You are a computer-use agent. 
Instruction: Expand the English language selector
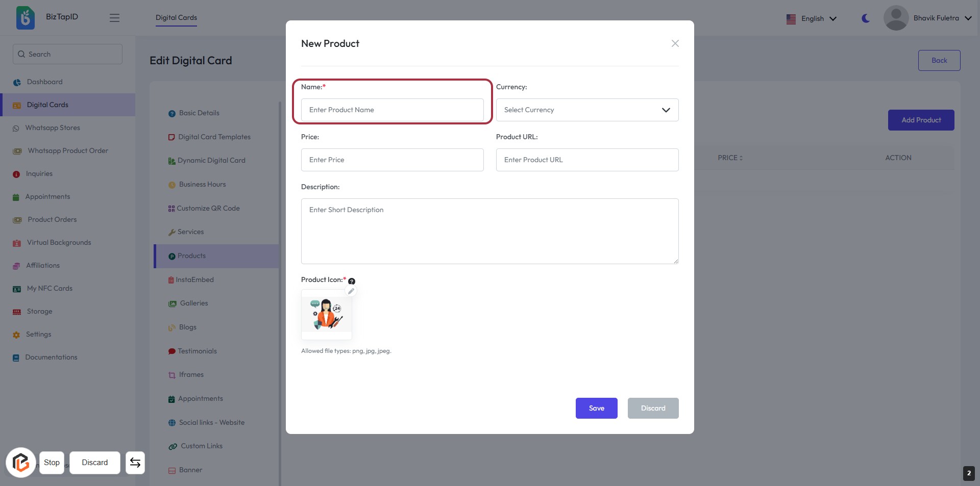pos(812,19)
